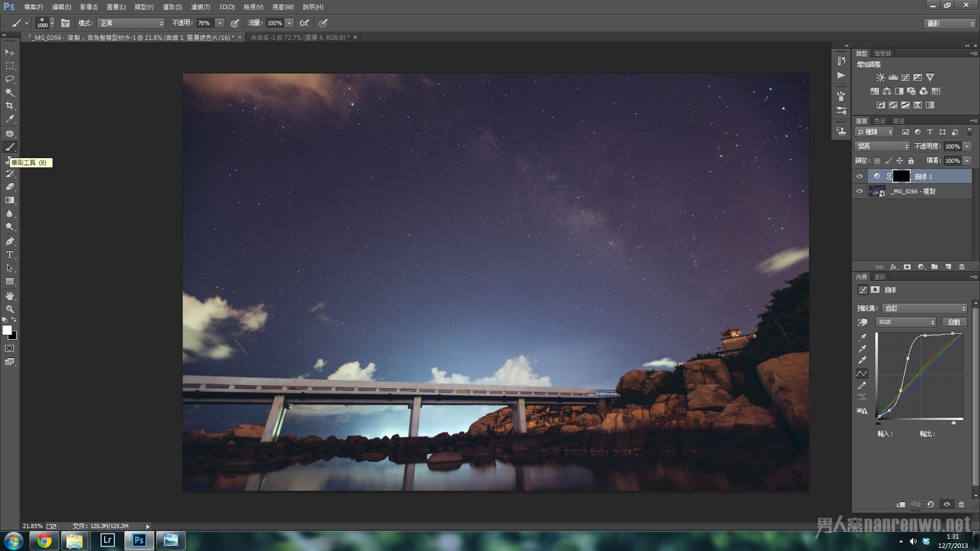Enable airbrush mode in options bar
Screen dimensions: 980x551
pyautogui.click(x=304, y=23)
